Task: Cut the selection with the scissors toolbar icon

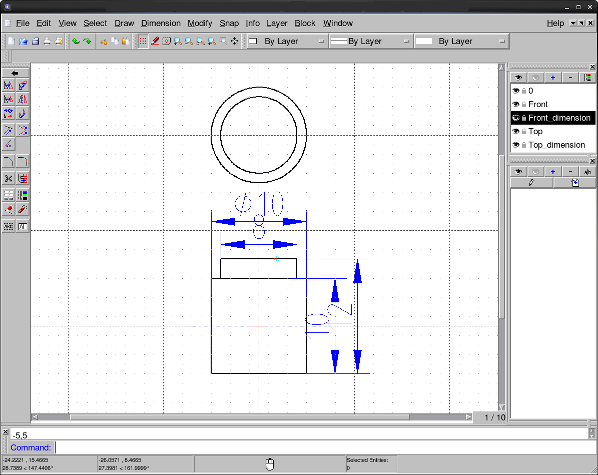Action: coord(103,41)
